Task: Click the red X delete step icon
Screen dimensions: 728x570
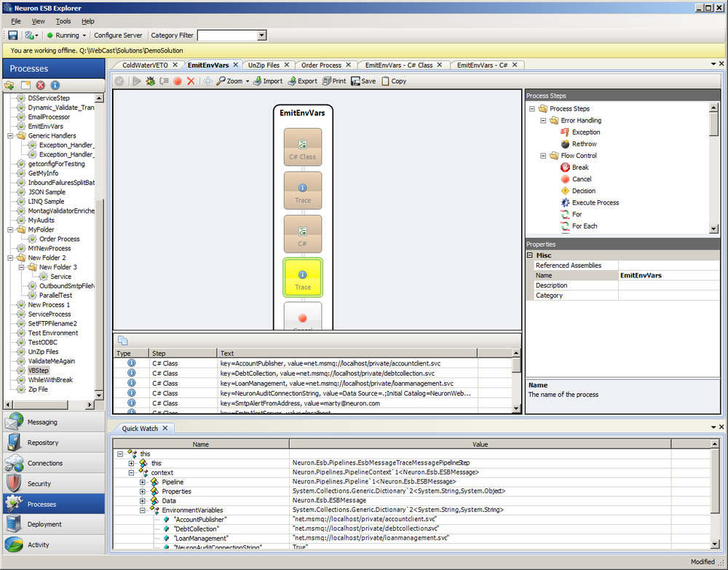Action: click(x=191, y=82)
